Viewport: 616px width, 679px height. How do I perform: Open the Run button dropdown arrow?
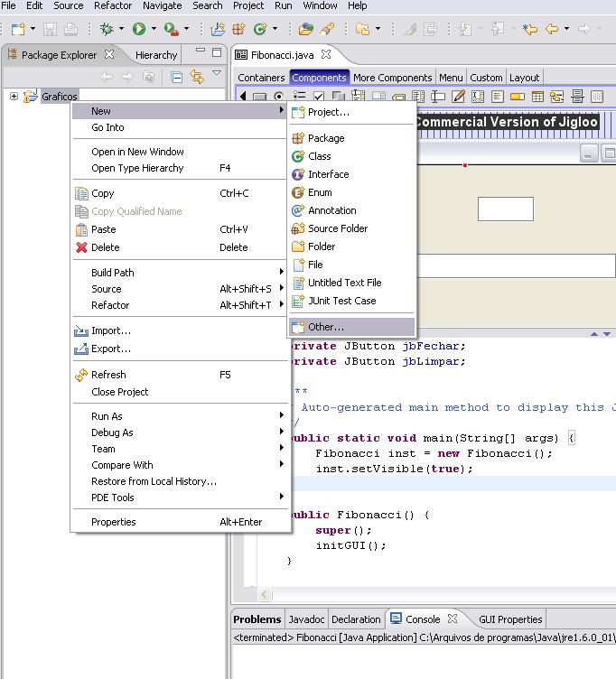pos(153,29)
